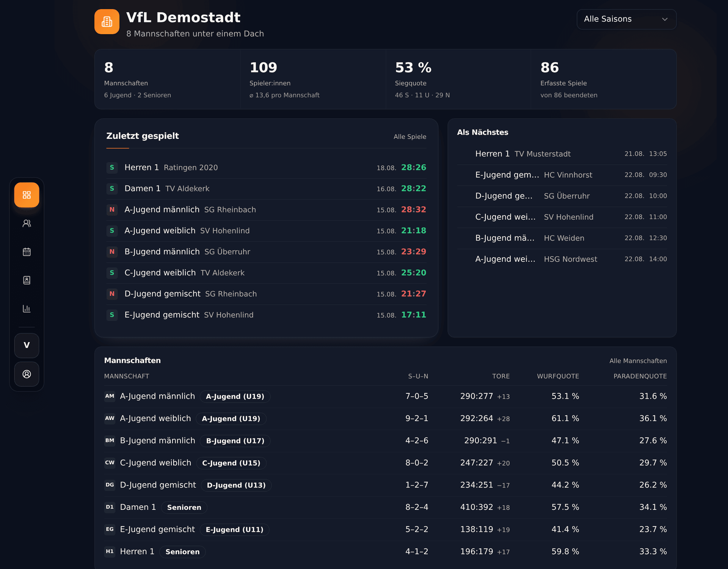Click the A-Jugend (U19) tag for A-Jugend männlich
Viewport: 728px width, 569px height.
click(235, 396)
